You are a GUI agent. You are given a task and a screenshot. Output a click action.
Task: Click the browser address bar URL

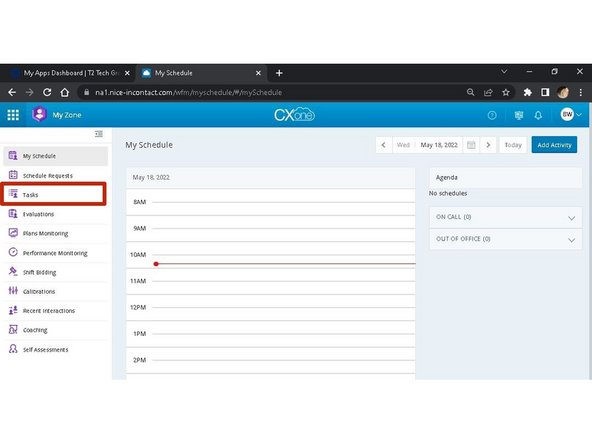coord(188,92)
